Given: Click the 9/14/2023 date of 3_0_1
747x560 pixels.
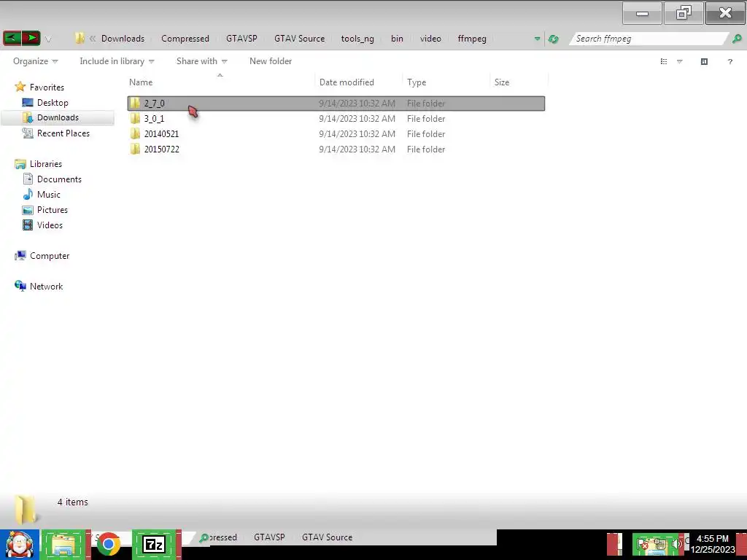Looking at the screenshot, I should 357,119.
